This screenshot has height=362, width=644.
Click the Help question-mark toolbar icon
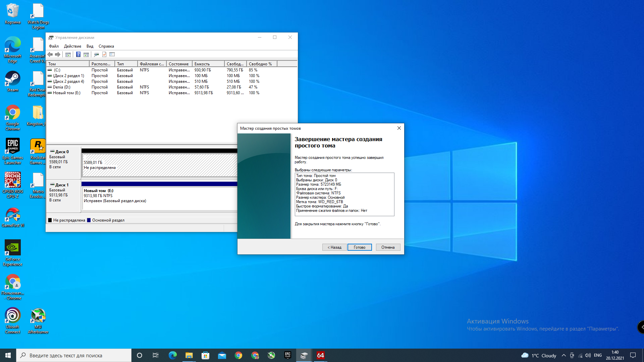coord(78,55)
